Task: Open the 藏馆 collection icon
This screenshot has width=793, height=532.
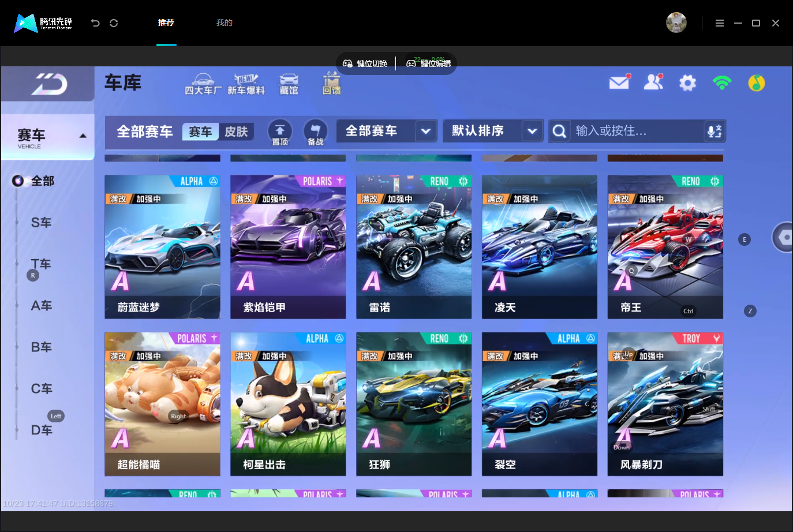Action: tap(289, 84)
